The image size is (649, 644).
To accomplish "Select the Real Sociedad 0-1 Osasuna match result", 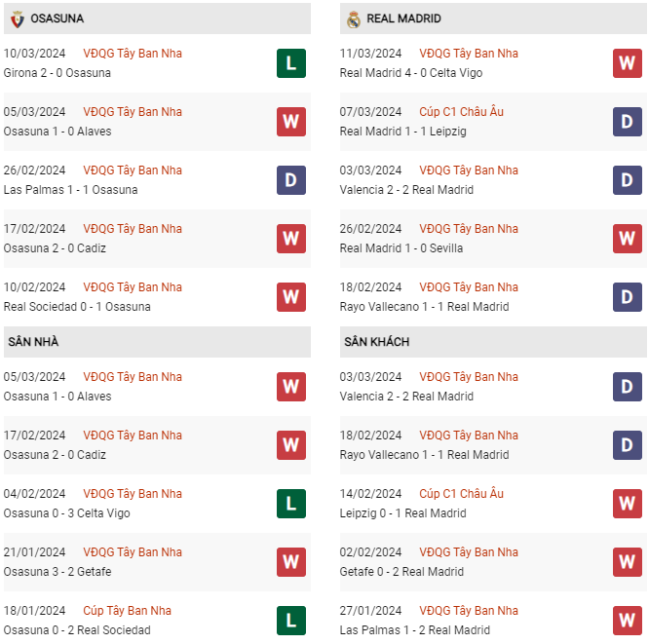I will 77,307.
